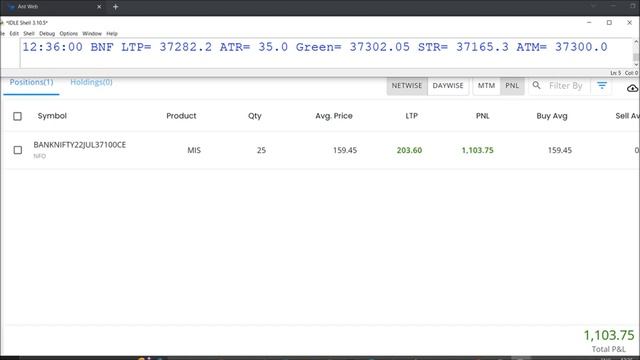Switch to the Holdings(0) tab
Image resolution: width=640 pixels, height=360 pixels.
(x=91, y=82)
